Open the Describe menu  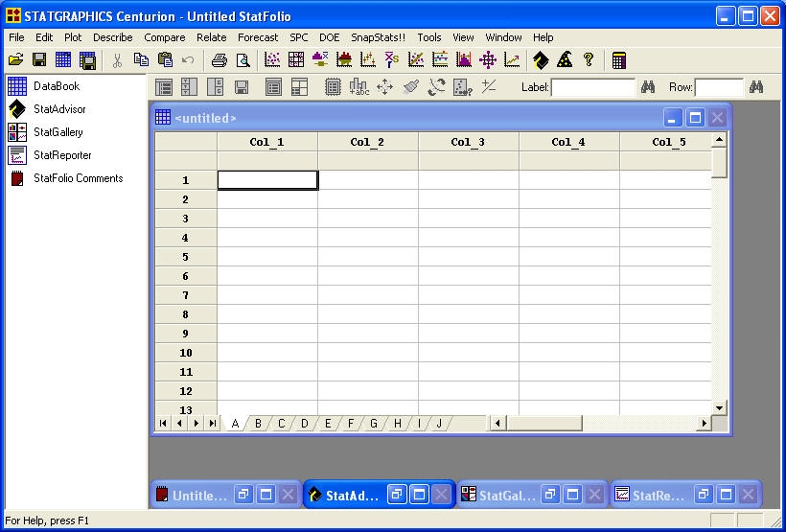(113, 37)
